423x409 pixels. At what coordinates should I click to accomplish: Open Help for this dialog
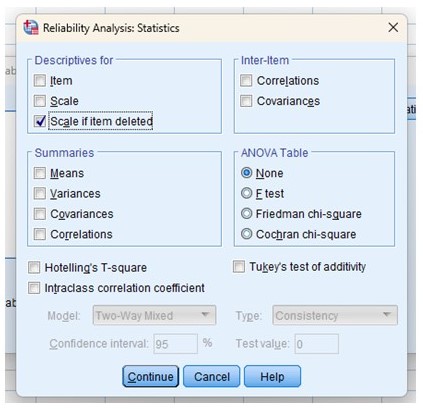point(272,377)
